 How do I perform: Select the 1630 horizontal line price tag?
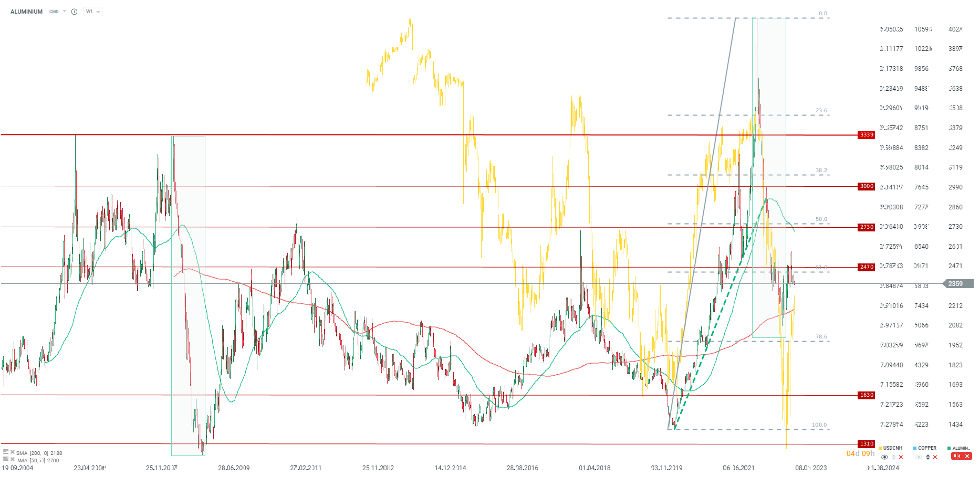pos(867,395)
